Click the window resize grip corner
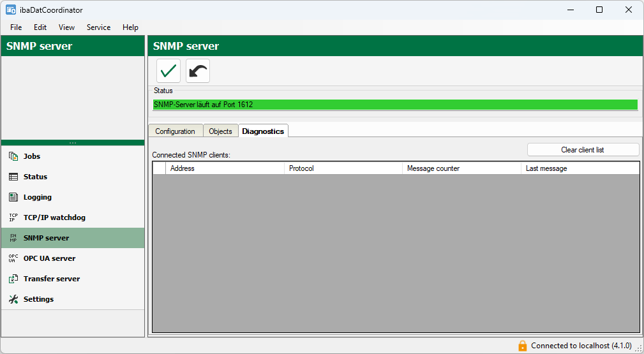Image resolution: width=644 pixels, height=354 pixels. [x=639, y=349]
